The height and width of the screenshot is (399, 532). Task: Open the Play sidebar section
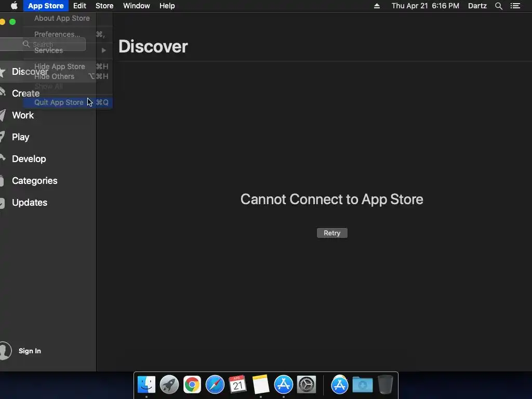20,137
